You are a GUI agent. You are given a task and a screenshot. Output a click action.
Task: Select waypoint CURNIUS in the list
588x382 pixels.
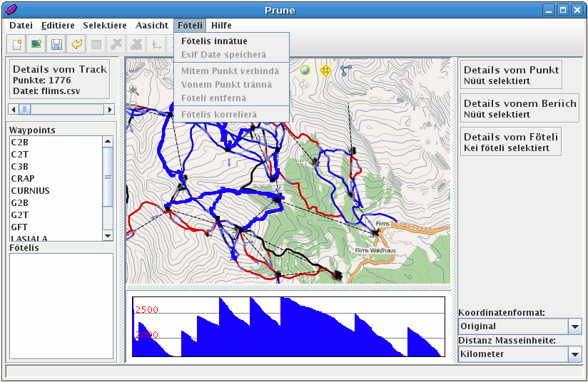(x=30, y=190)
